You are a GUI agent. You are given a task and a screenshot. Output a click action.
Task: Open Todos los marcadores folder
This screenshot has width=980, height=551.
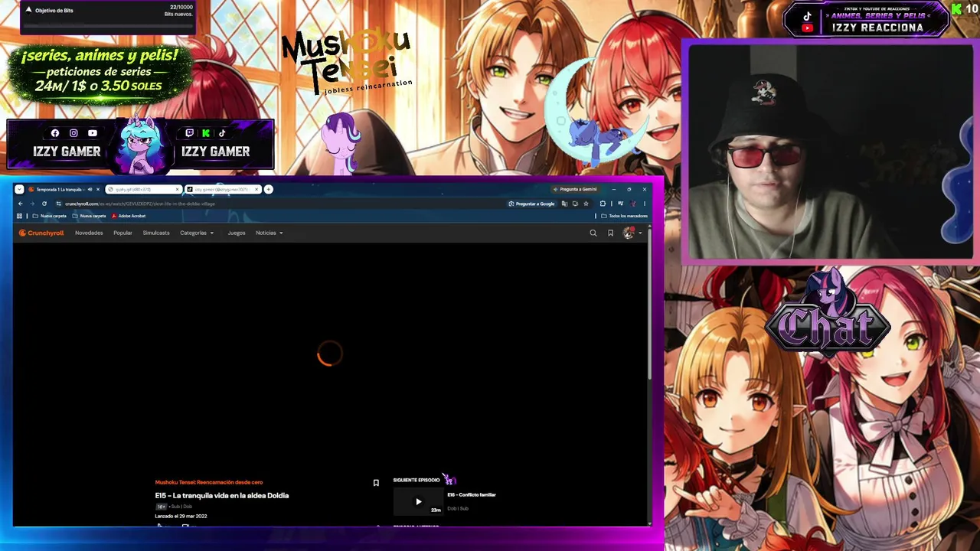click(x=625, y=216)
